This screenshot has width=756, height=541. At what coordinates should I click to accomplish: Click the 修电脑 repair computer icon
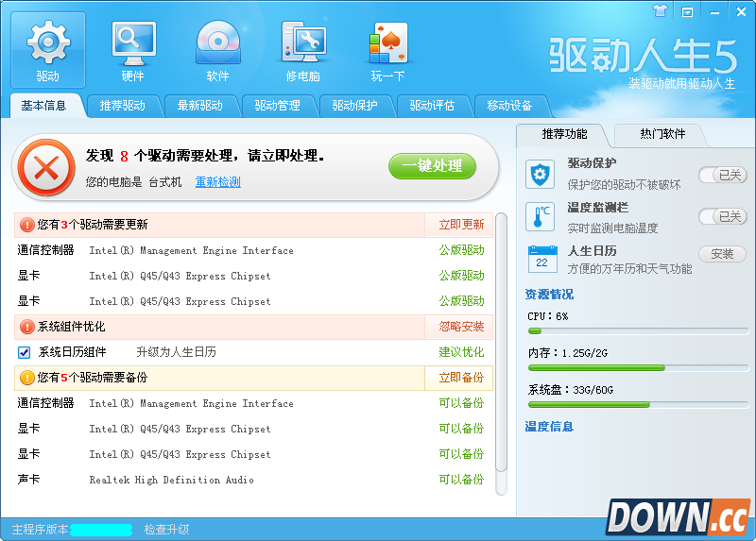tap(302, 42)
